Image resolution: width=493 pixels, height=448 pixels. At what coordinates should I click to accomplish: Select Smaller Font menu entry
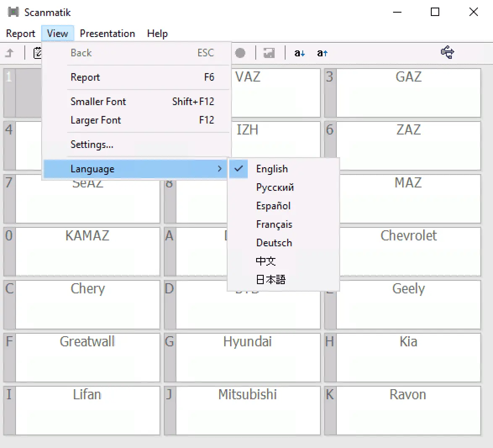click(x=136, y=101)
